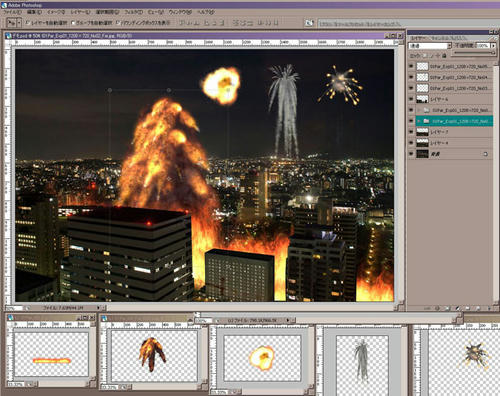Toggle the auto-select layer checkbox
This screenshot has width=500, height=396.
coord(28,23)
